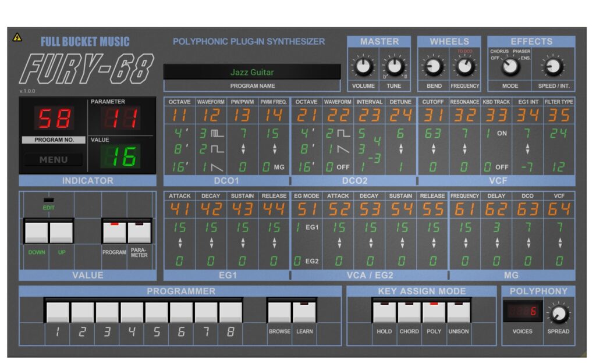The width and height of the screenshot is (596, 364).
Task: Select parameter 31 Cutoff in VCF
Action: 433,116
